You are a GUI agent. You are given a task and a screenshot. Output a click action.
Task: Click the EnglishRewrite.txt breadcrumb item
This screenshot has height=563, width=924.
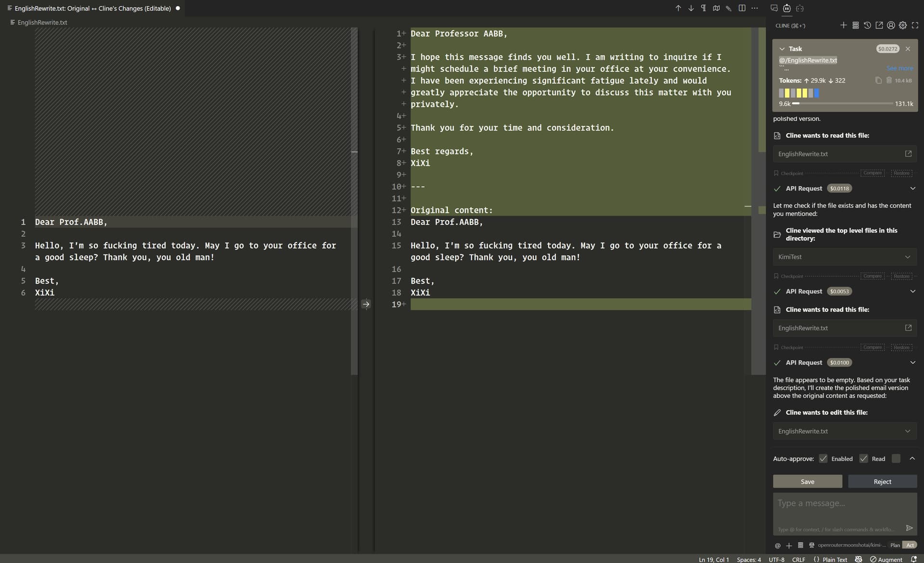coord(39,23)
